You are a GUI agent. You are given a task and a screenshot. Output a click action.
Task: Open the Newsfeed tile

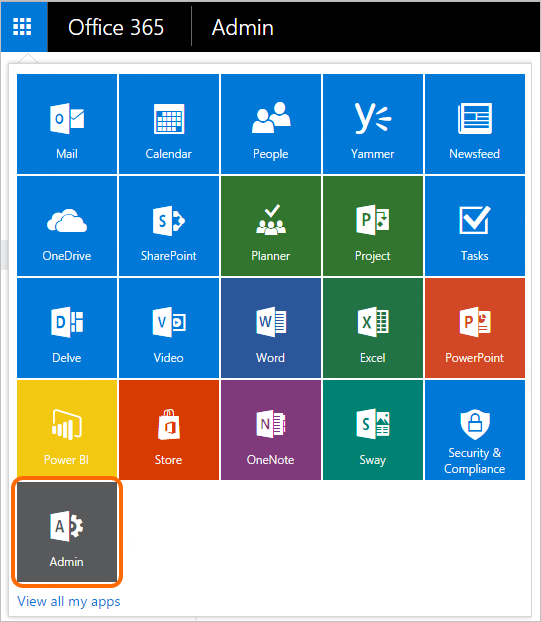pos(475,124)
